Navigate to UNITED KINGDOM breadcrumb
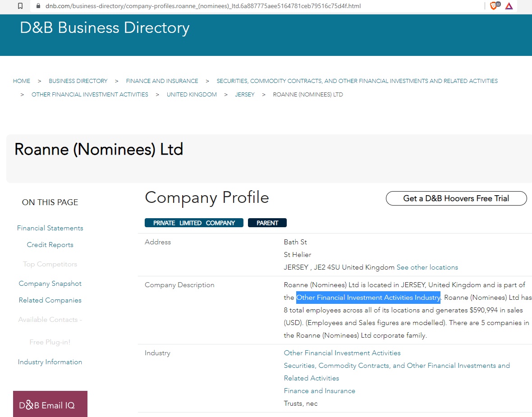Image resolution: width=532 pixels, height=417 pixels. click(192, 95)
